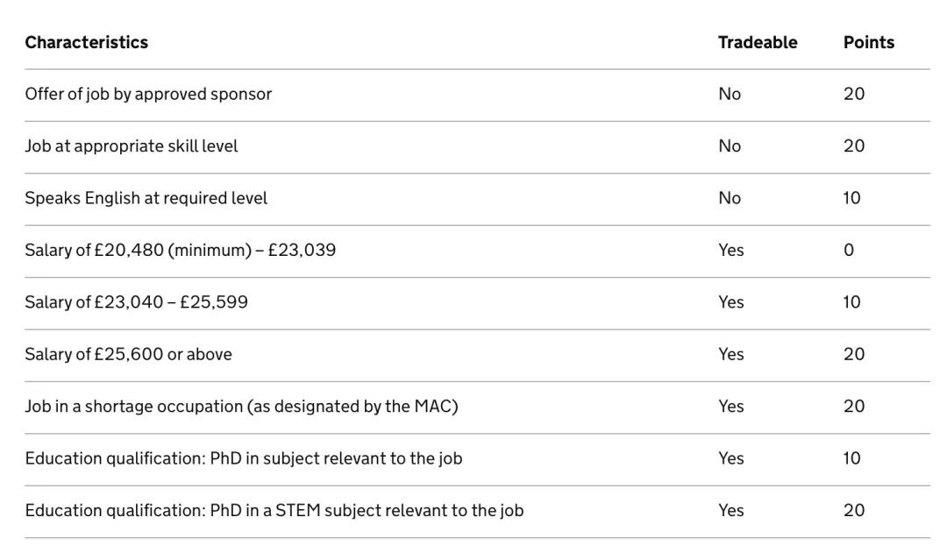Select the STEM PhD education qualification row label
The height and width of the screenshot is (560, 947).
[x=274, y=510]
